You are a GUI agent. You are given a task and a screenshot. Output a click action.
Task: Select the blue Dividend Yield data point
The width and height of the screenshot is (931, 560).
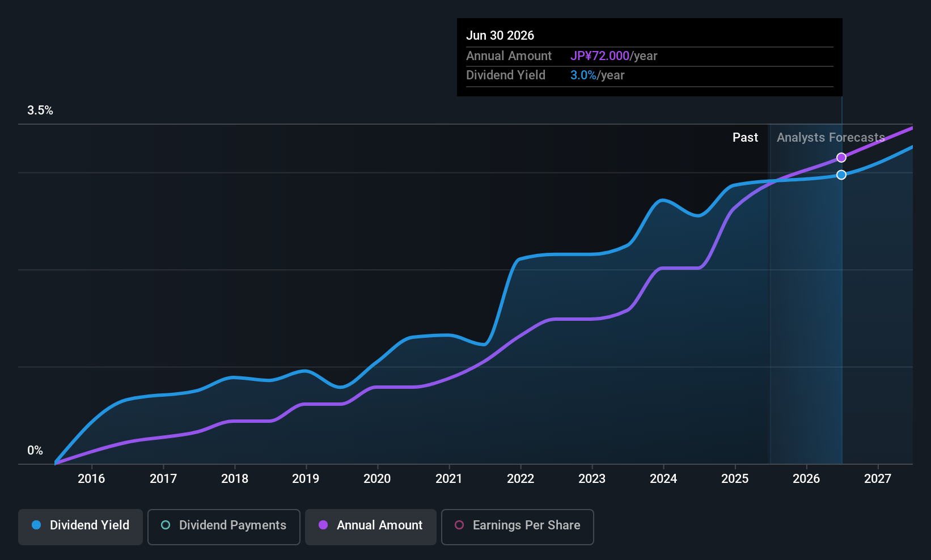click(x=841, y=175)
